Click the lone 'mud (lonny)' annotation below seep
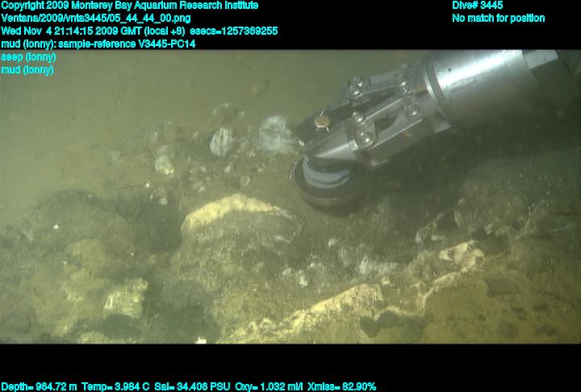 (x=27, y=70)
